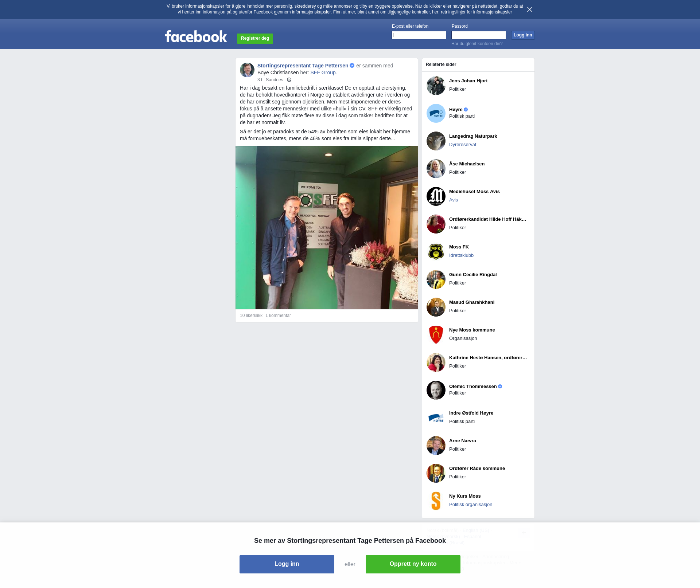This screenshot has width=700, height=588.
Task: Open Jens Johan Hjort page
Action: (x=468, y=81)
